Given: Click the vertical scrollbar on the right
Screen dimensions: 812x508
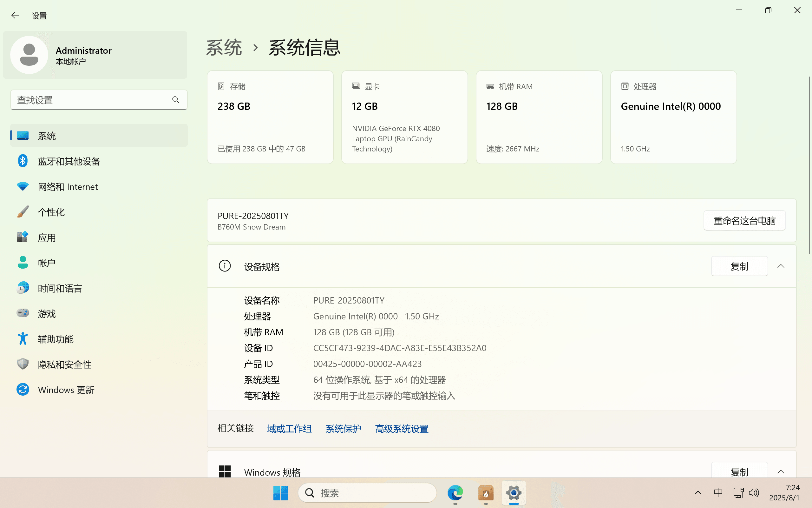Looking at the screenshot, I should (x=809, y=165).
